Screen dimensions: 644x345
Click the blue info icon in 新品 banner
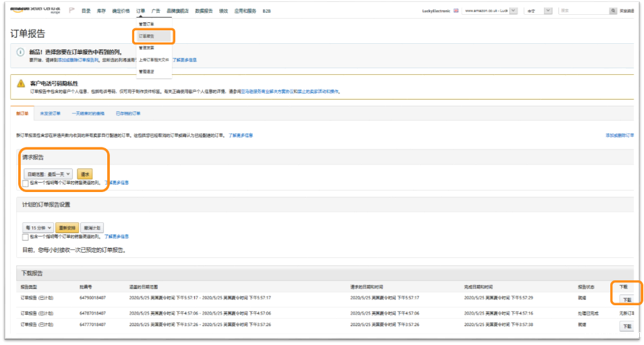pos(20,53)
